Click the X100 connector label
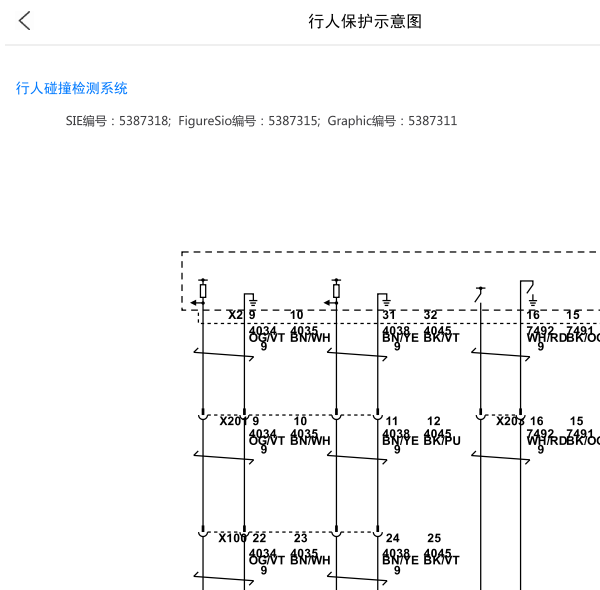This screenshot has width=600, height=590. tap(233, 538)
